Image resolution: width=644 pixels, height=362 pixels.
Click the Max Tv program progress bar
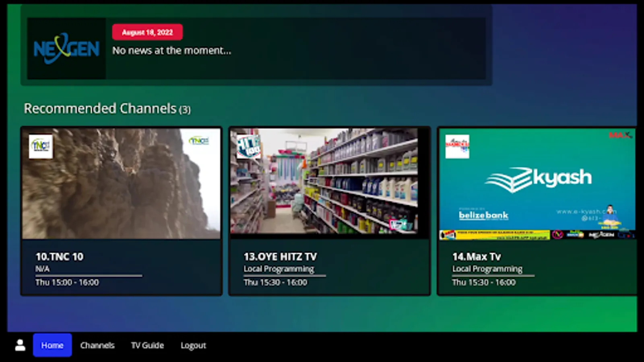[x=493, y=276]
